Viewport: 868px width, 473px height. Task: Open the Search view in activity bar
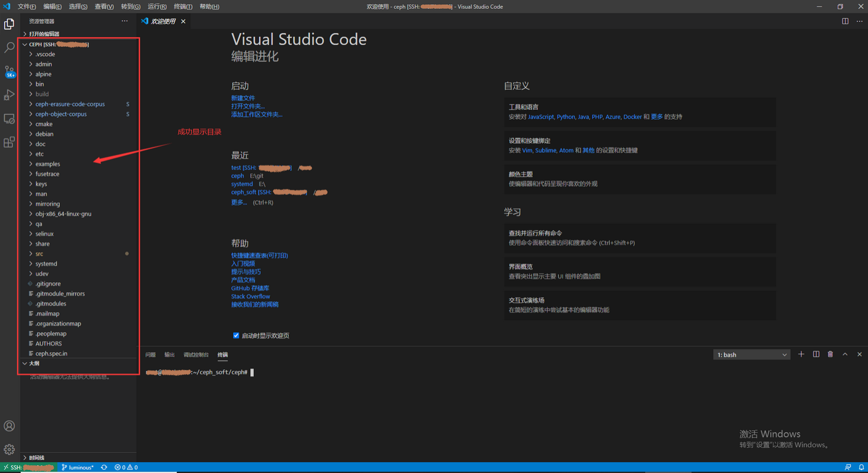tap(9, 47)
